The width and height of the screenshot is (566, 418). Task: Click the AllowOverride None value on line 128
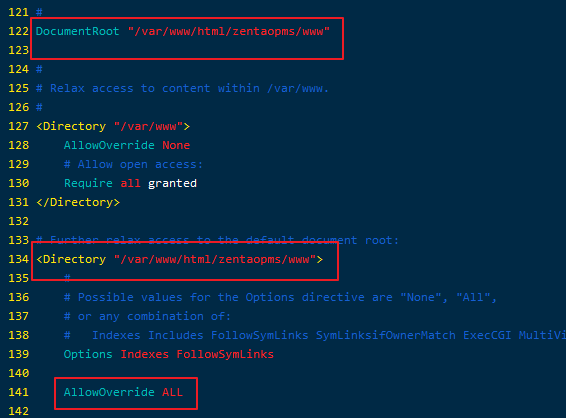176,145
